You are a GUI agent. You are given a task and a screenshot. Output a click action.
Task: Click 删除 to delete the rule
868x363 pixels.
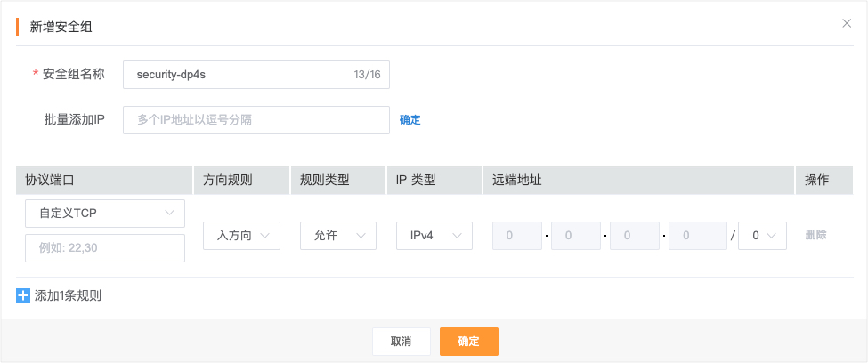point(815,236)
